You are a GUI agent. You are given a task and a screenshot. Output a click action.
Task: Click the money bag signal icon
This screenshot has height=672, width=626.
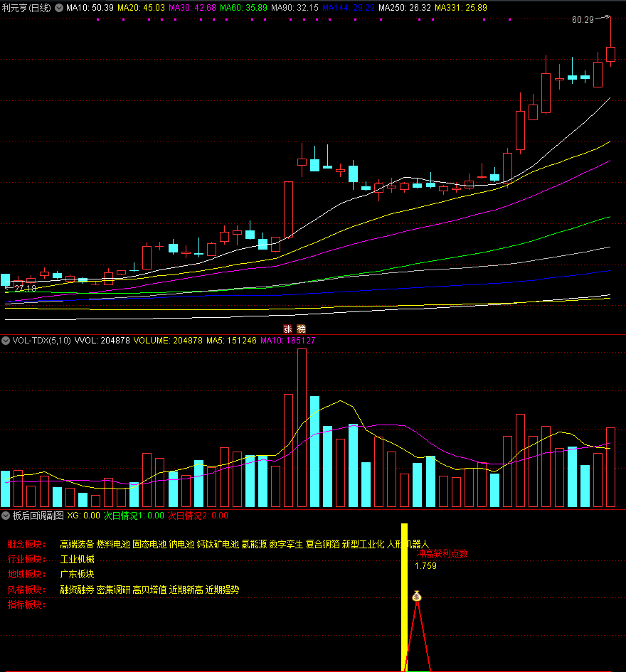coord(417,596)
